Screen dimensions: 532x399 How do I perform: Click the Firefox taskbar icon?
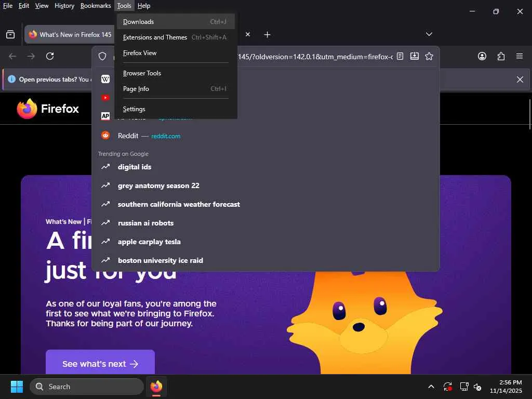[x=156, y=387]
